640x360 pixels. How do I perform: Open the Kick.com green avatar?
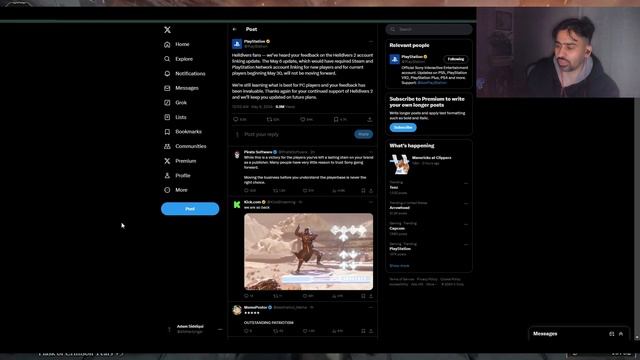click(237, 204)
